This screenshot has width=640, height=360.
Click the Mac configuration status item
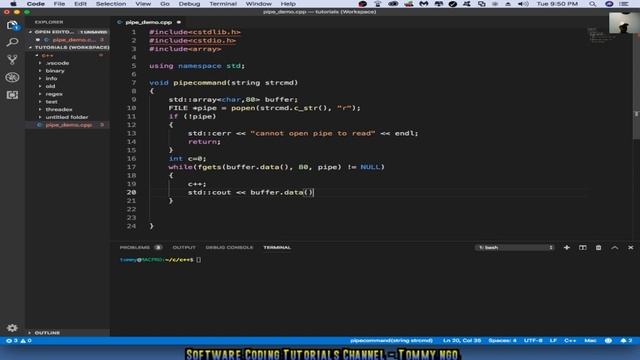point(590,340)
